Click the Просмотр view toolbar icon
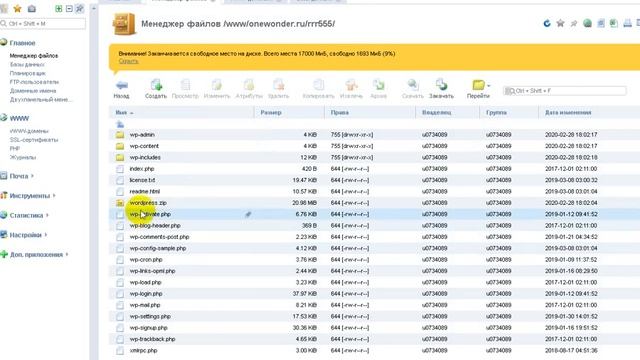The image size is (640, 360). point(185,85)
